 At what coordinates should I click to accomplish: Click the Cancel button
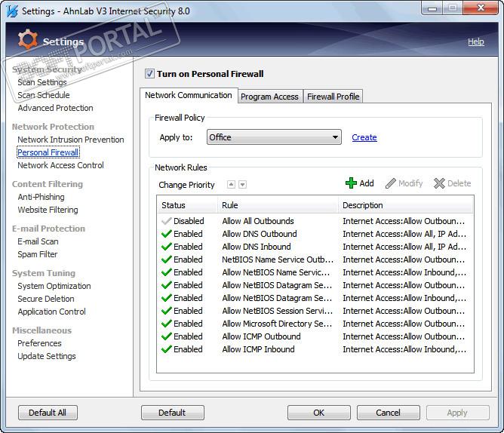point(389,413)
